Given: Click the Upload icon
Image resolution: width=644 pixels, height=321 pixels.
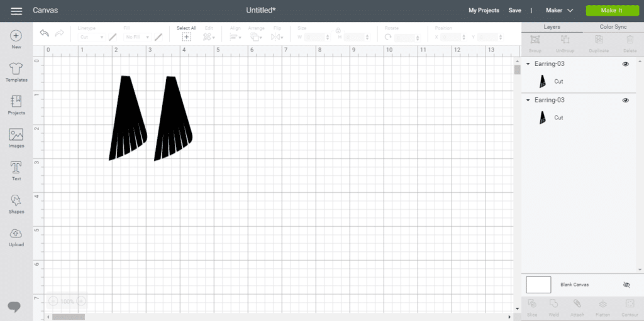Looking at the screenshot, I should click(x=16, y=234).
